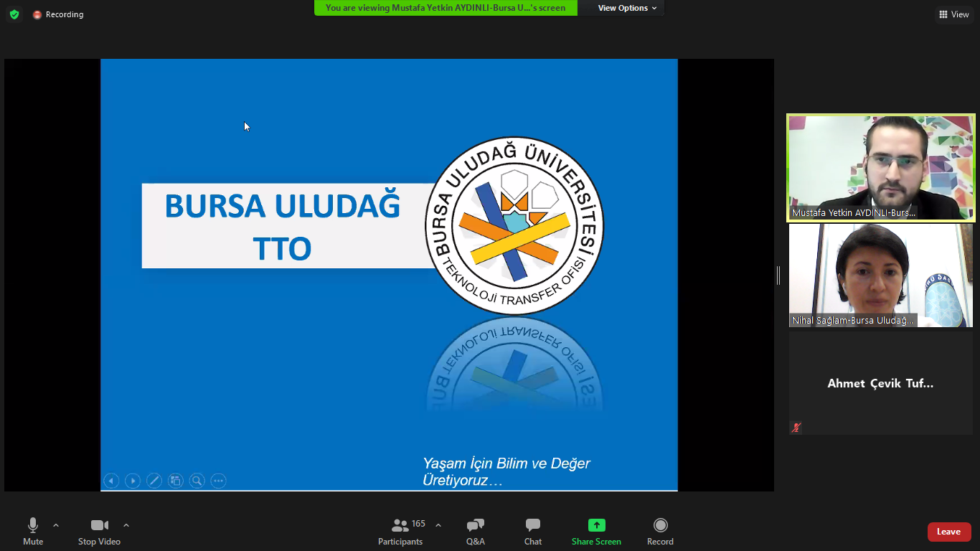Select the pen annotation tool on slide

pos(154,481)
